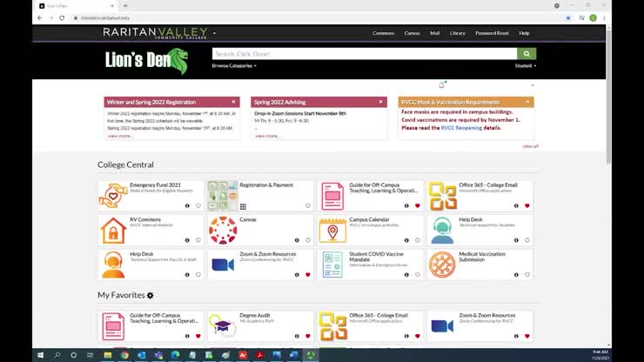Expand the Browse Categories dropdown
Image resolution: width=644 pixels, height=362 pixels.
233,66
